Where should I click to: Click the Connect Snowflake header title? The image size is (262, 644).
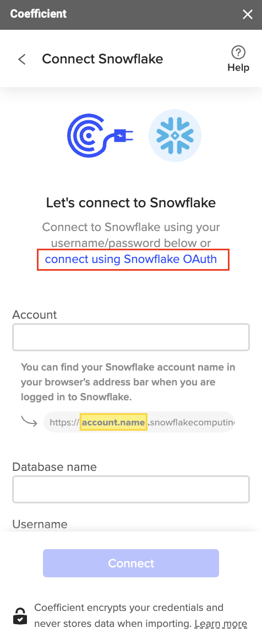pos(102,59)
